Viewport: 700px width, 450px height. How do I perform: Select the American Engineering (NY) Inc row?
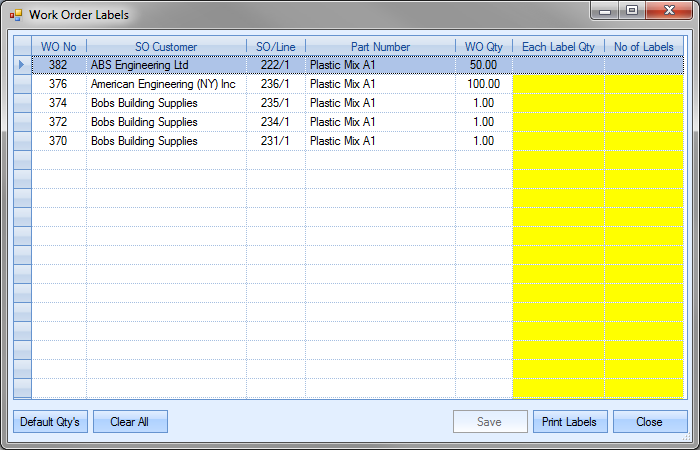coord(163,84)
